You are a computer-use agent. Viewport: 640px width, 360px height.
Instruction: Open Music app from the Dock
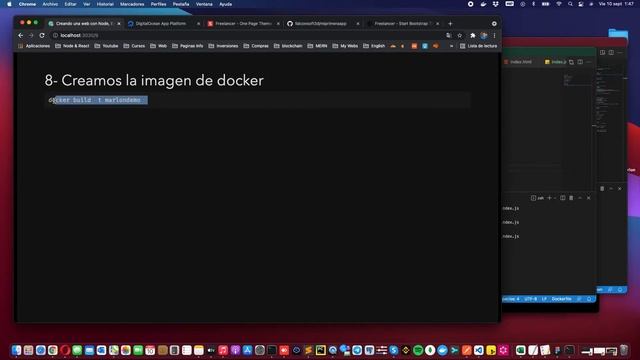point(223,350)
